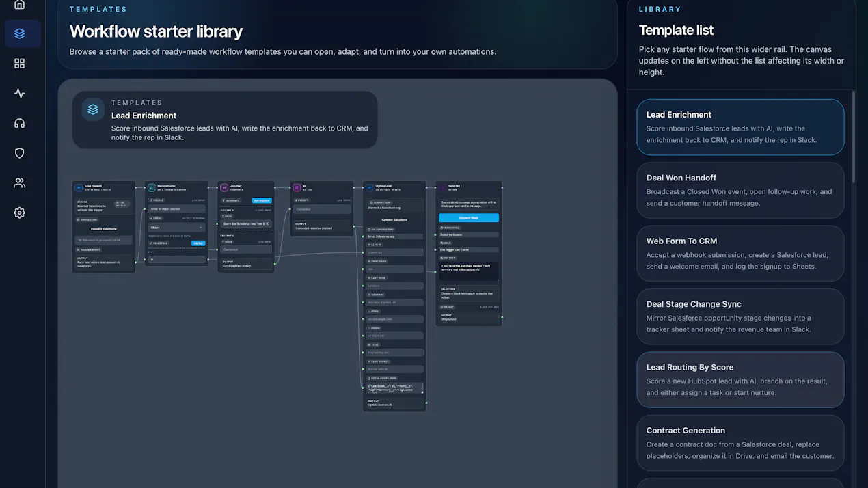The height and width of the screenshot is (488, 868).
Task: Click the First Name field in Update Lead
Action: (394, 269)
